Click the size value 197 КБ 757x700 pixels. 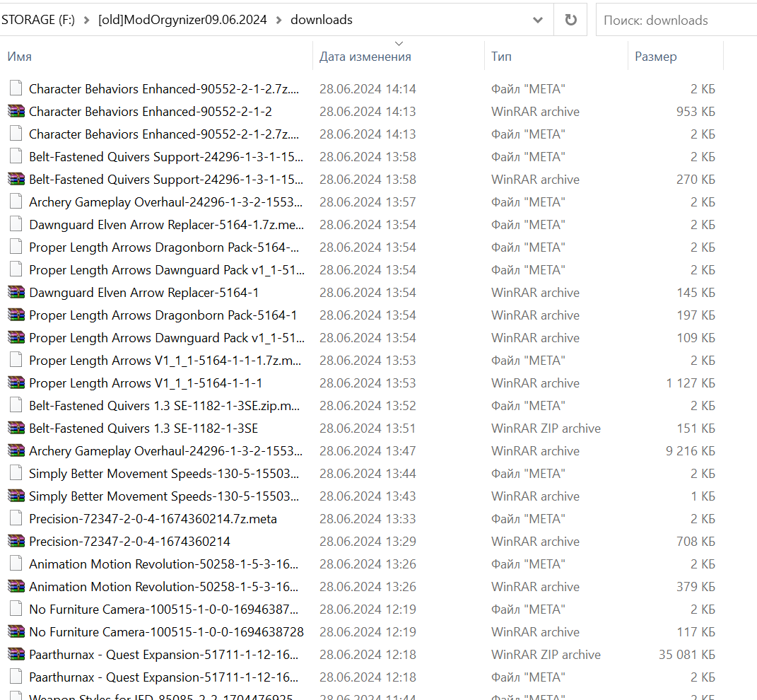(696, 315)
